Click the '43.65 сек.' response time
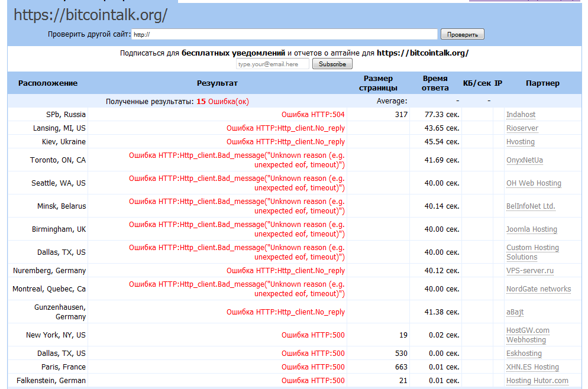 click(x=442, y=128)
